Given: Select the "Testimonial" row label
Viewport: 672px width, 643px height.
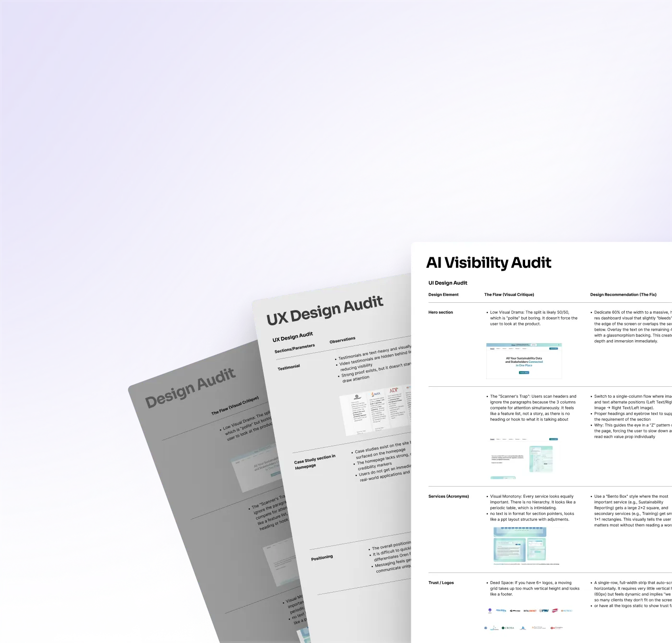Looking at the screenshot, I should (289, 368).
